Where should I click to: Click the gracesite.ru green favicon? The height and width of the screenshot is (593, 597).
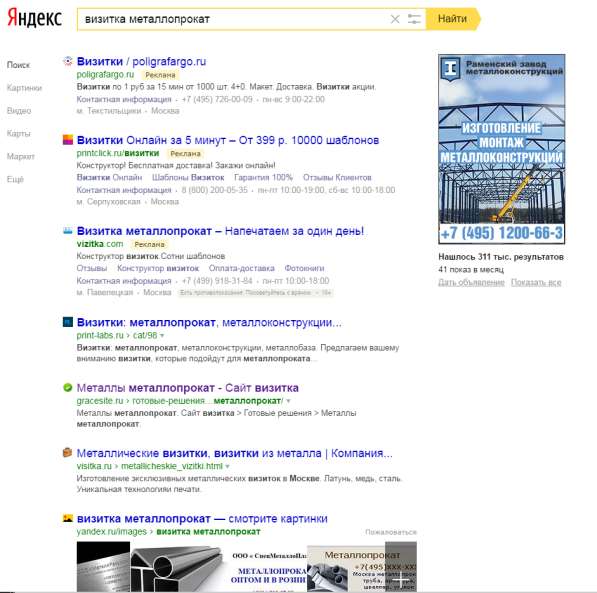tap(68, 387)
